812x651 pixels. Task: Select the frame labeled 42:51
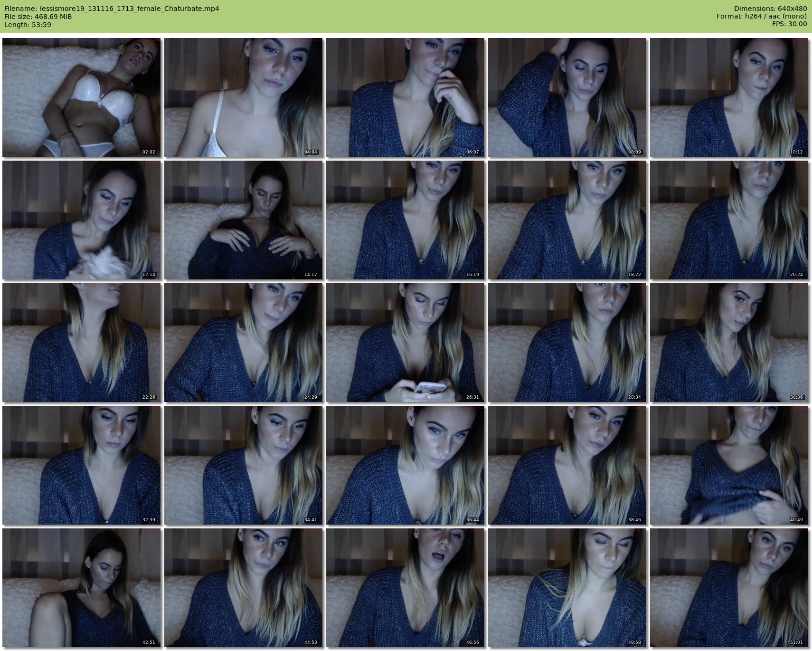point(81,588)
